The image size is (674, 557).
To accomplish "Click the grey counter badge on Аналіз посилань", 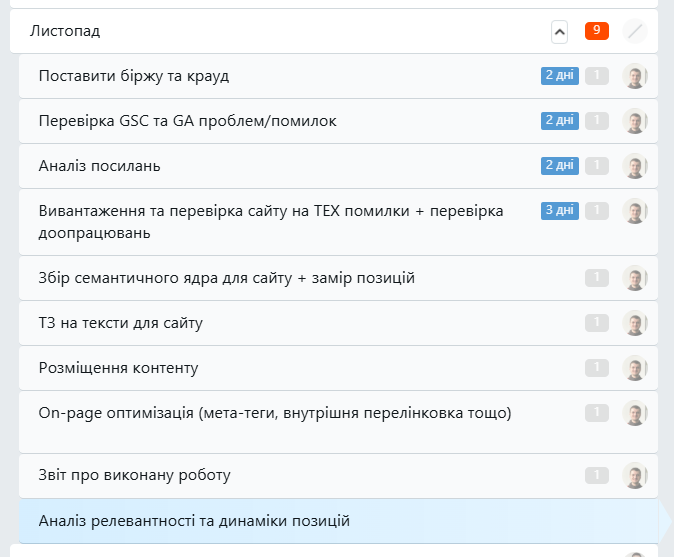I will click(x=597, y=166).
